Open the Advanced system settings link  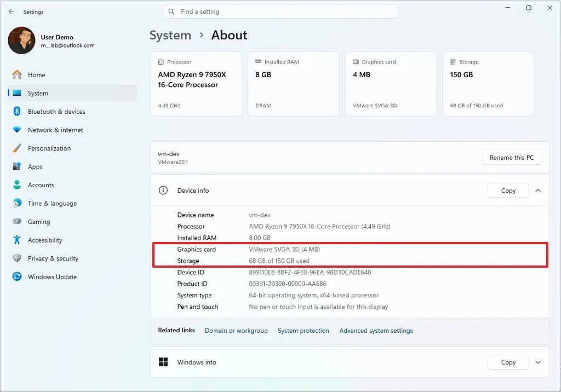pyautogui.click(x=376, y=331)
